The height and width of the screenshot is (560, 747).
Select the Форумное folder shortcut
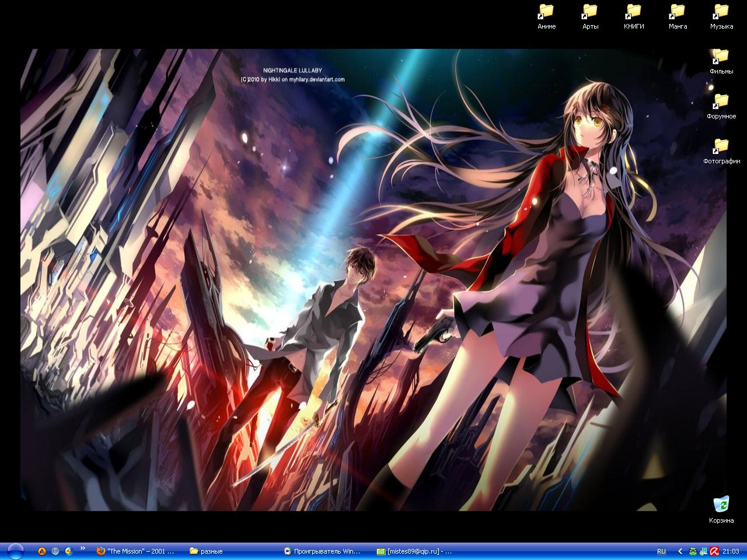coord(721,106)
